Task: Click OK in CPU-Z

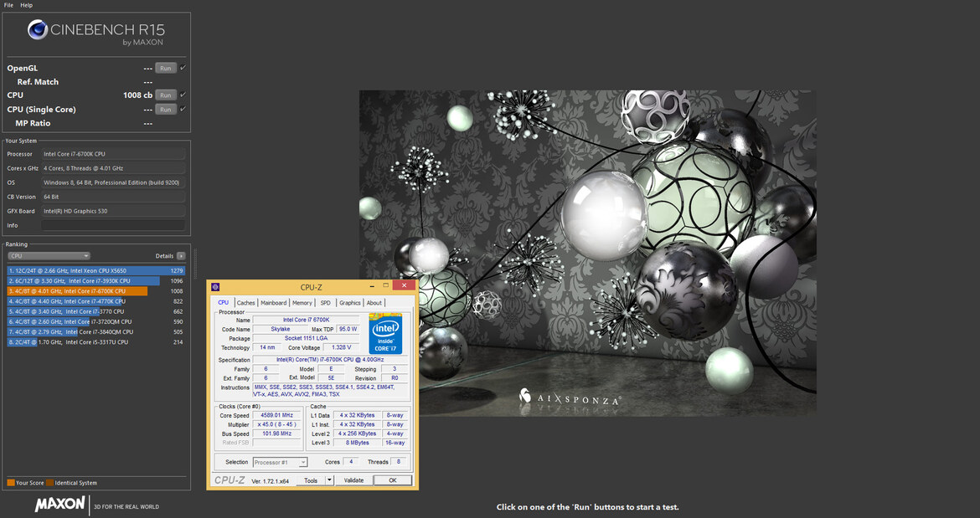Action: coord(393,480)
